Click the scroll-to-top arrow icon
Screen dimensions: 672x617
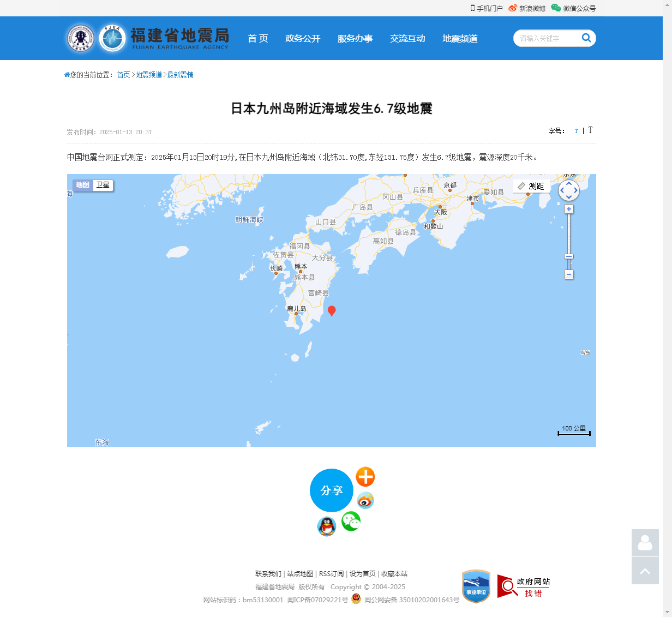tap(645, 571)
